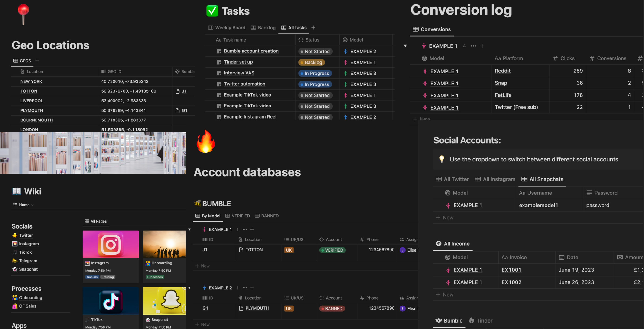Click the three-dots menu beside EXAMPLE 2 Bumble group

point(245,288)
